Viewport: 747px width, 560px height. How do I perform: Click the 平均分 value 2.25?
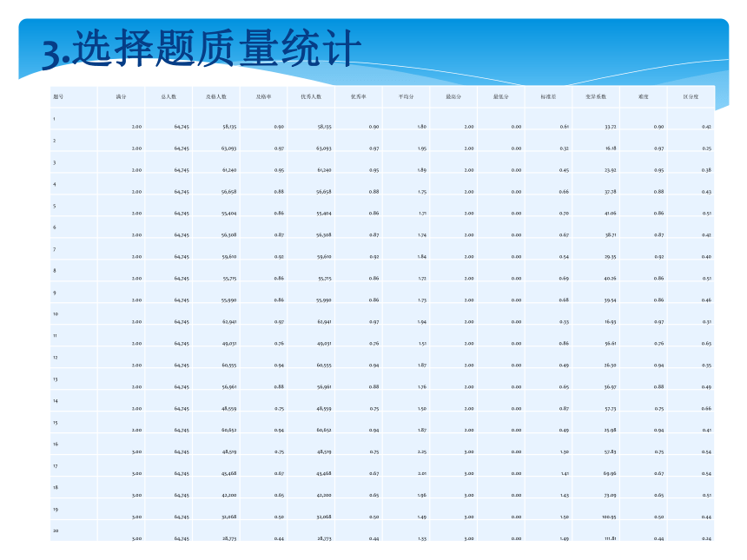pyautogui.click(x=422, y=451)
